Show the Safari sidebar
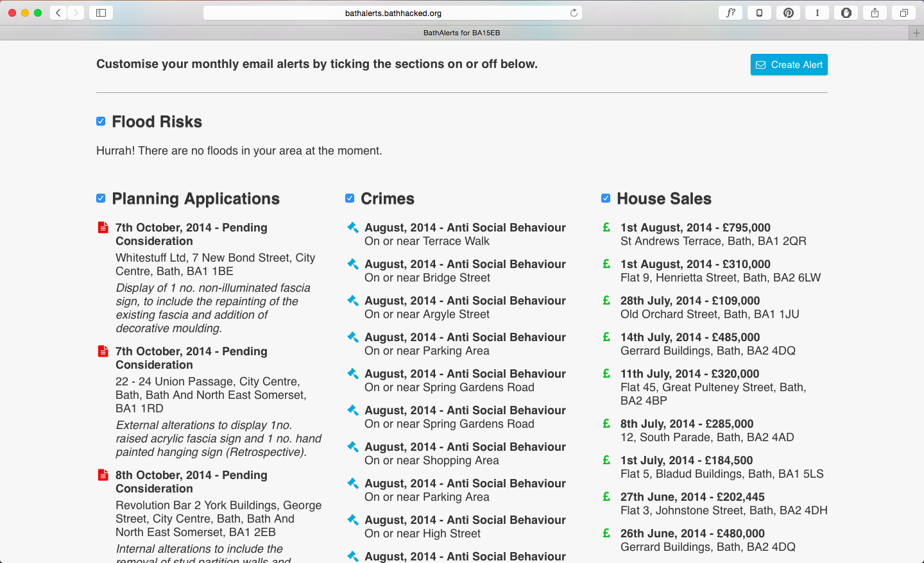This screenshot has height=563, width=924. [101, 13]
